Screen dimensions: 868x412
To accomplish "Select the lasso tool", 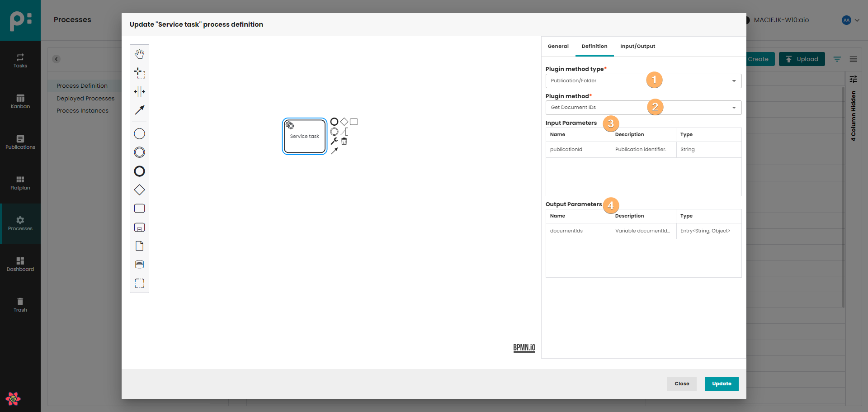I will tap(139, 73).
